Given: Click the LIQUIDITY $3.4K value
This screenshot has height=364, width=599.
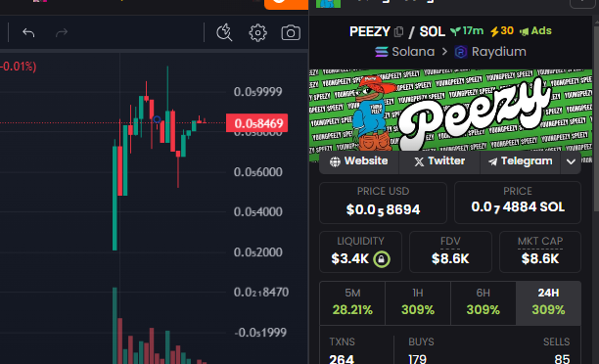Looking at the screenshot, I should tap(350, 259).
